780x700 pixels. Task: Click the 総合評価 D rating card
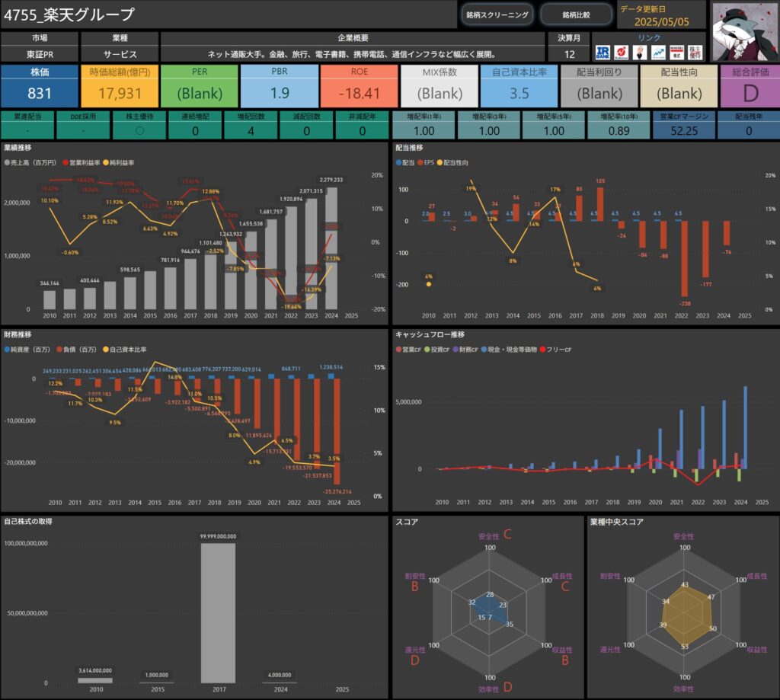[750, 86]
